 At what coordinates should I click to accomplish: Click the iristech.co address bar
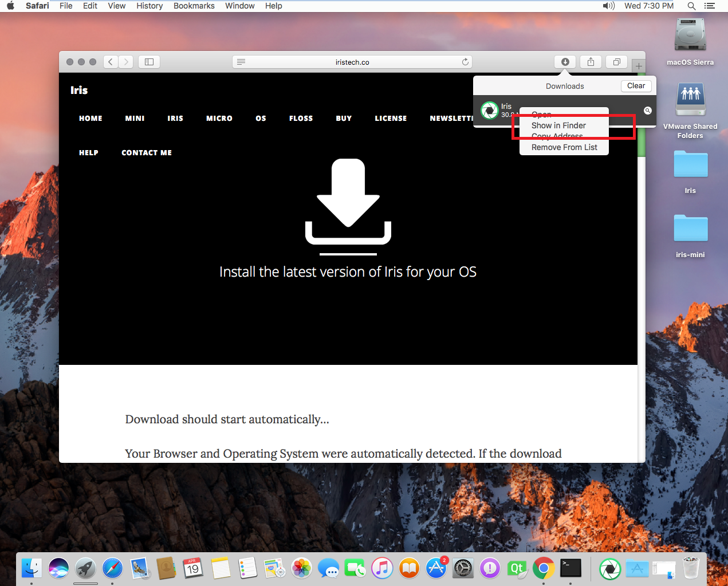352,62
